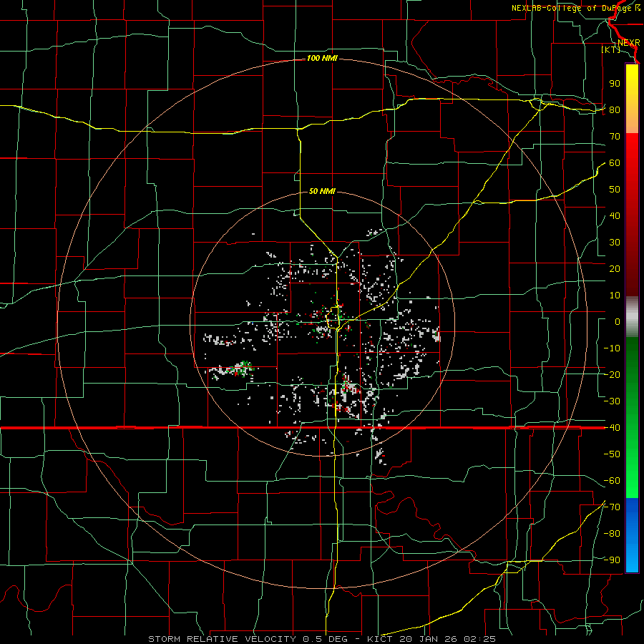The width and height of the screenshot is (644, 644).
Task: Click the 50 value on velocity scale
Action: pos(615,190)
